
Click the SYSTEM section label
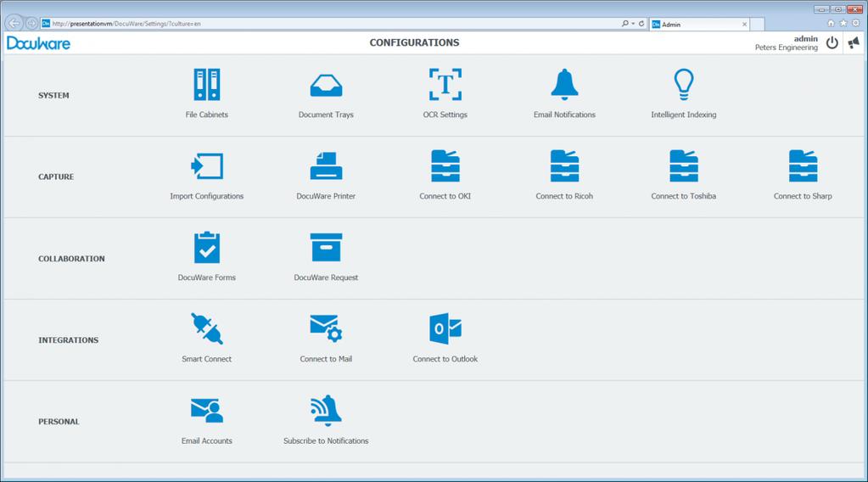[x=53, y=95]
